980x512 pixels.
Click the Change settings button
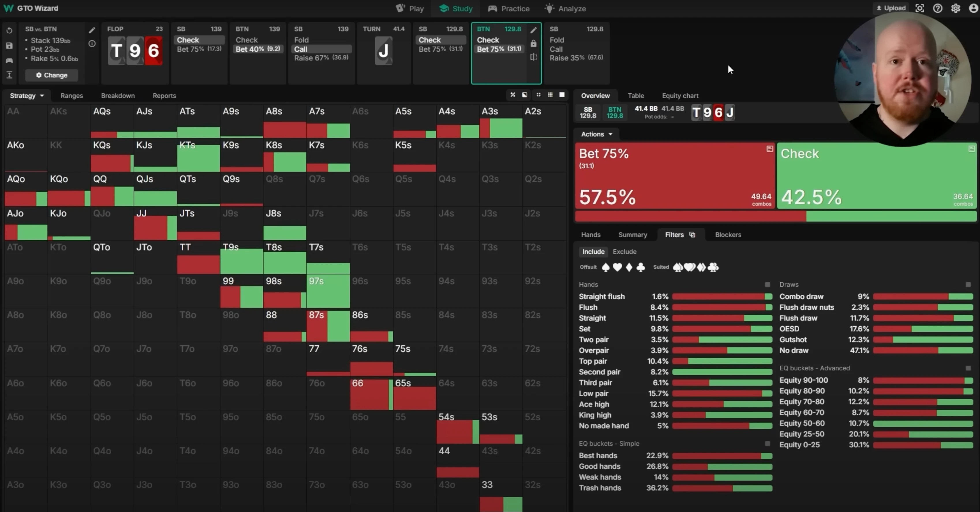coord(52,75)
